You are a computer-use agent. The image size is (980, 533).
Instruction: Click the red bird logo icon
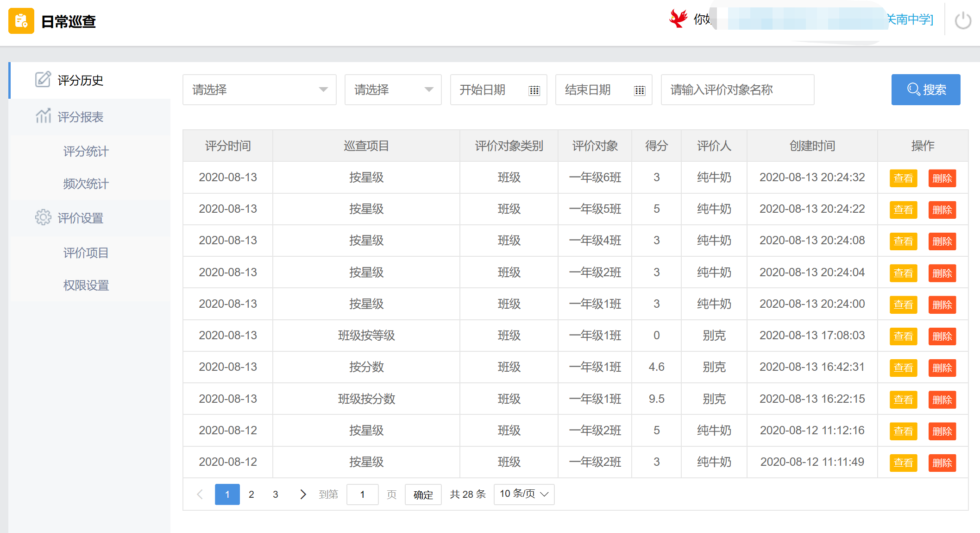pos(678,19)
